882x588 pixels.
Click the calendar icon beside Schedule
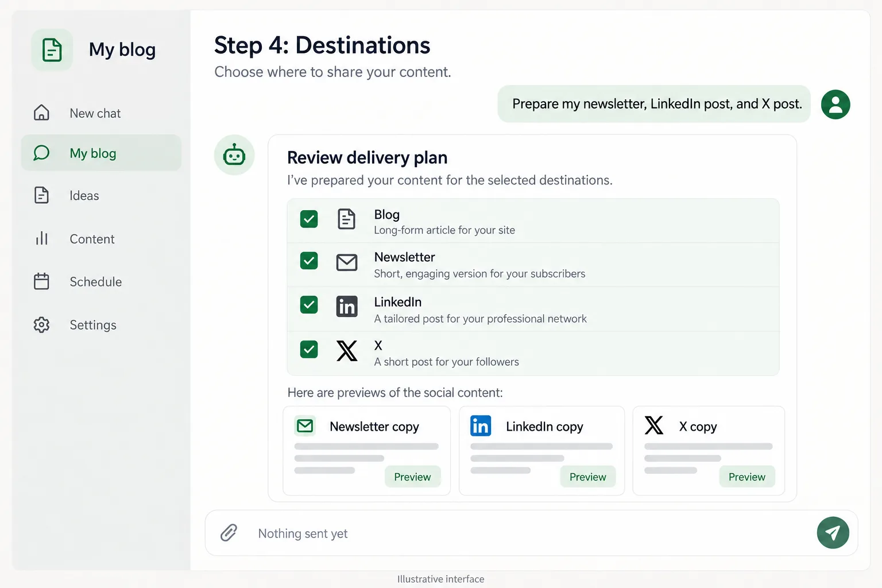[41, 281]
